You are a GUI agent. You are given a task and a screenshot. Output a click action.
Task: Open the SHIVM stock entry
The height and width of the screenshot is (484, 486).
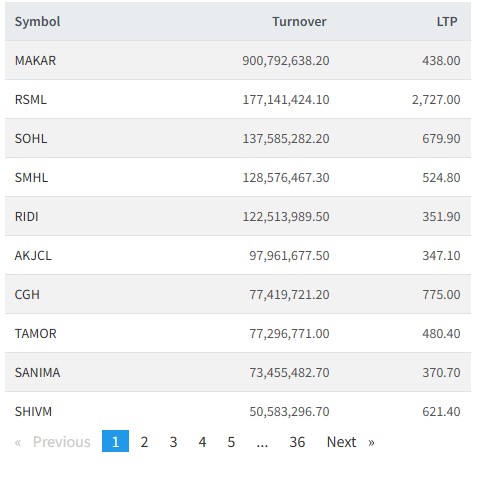(x=33, y=412)
